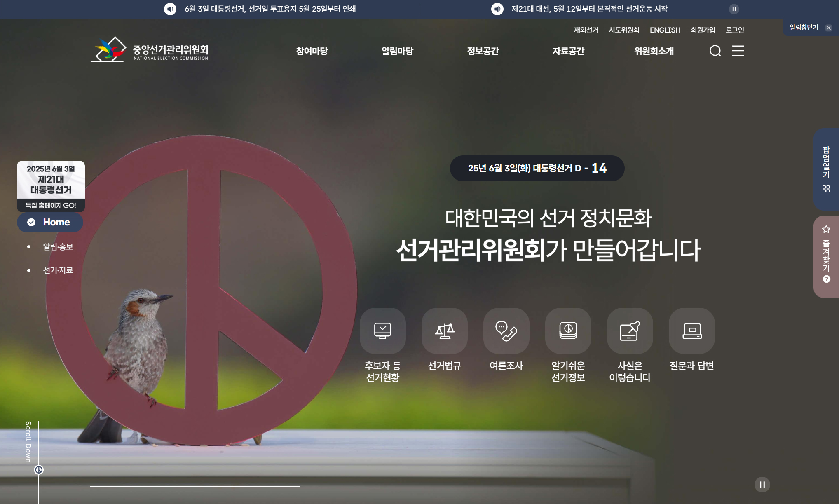Open the 여론조사 opinion poll icon
Image resolution: width=839 pixels, height=504 pixels.
506,331
